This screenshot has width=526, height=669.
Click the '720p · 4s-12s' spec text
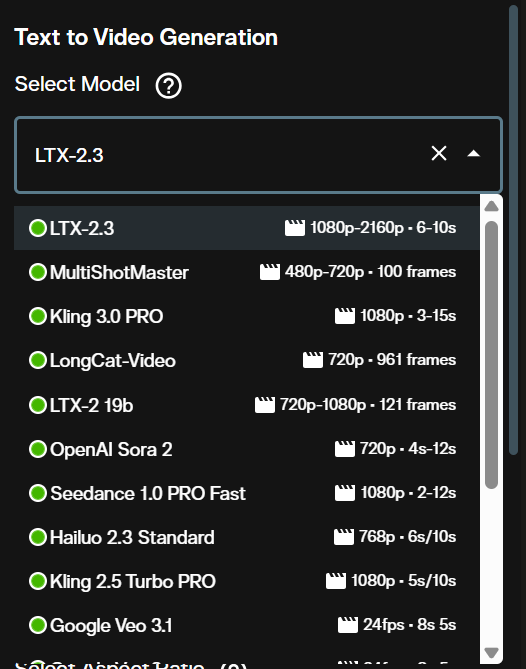click(408, 448)
